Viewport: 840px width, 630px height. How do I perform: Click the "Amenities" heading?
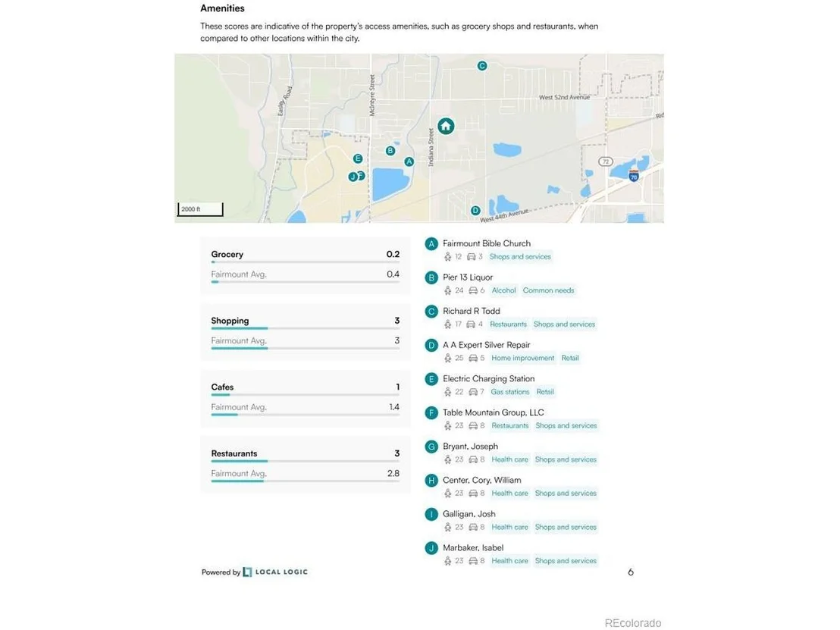222,8
